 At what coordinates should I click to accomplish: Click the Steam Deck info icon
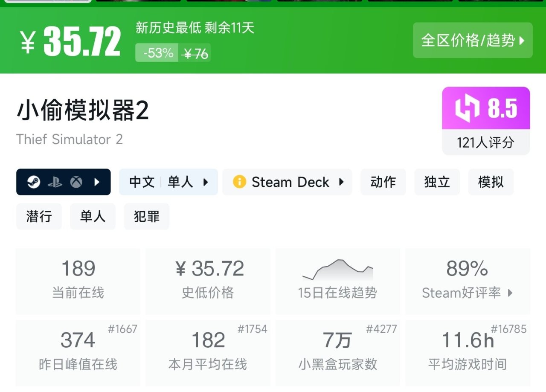(239, 182)
